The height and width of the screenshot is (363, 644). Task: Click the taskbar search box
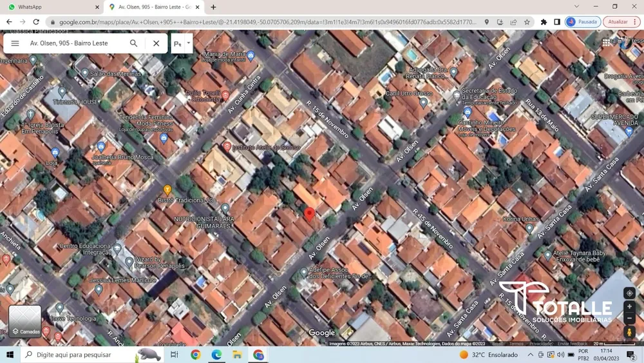pos(92,355)
